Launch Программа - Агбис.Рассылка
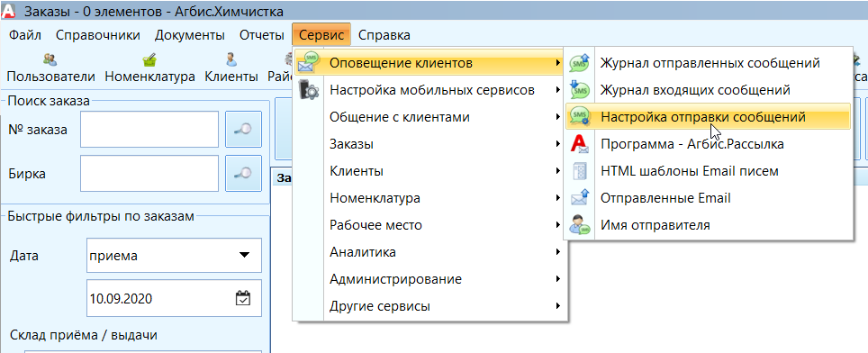The width and height of the screenshot is (868, 353). [708, 144]
